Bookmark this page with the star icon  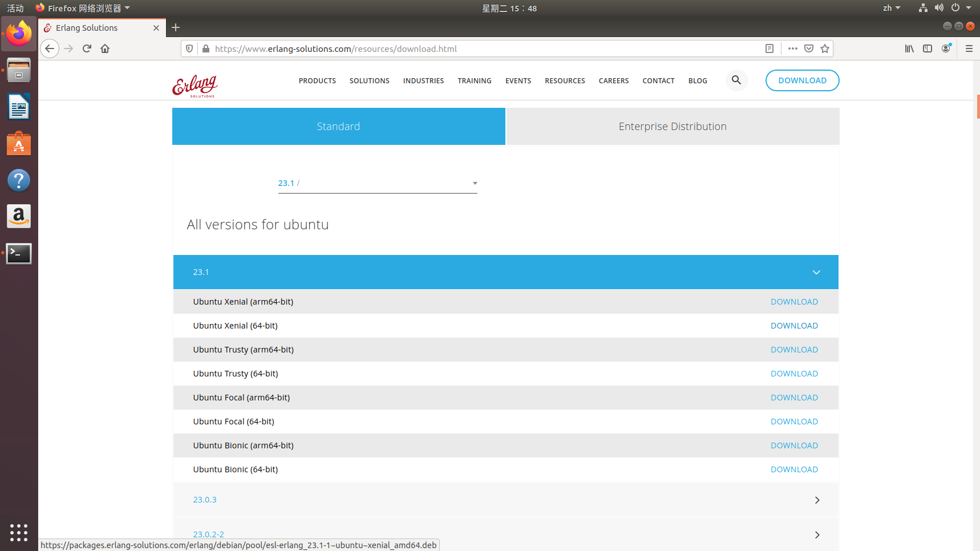coord(824,48)
